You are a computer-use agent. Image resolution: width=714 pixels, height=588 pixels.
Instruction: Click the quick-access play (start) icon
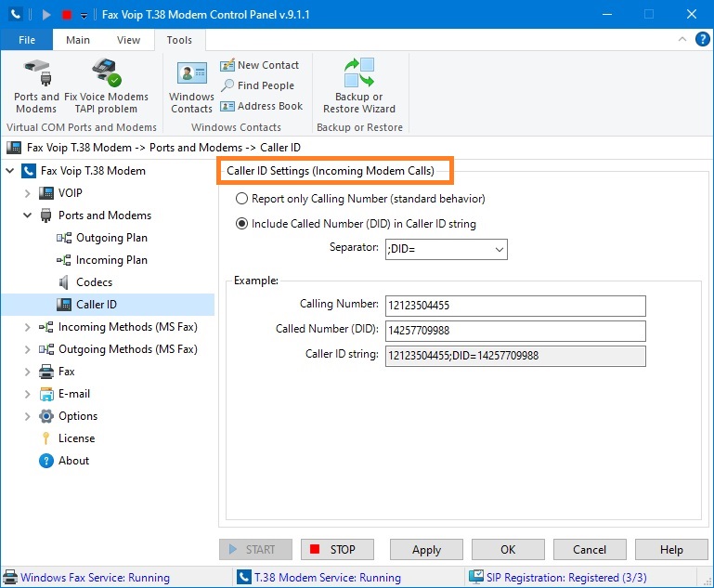tap(46, 15)
